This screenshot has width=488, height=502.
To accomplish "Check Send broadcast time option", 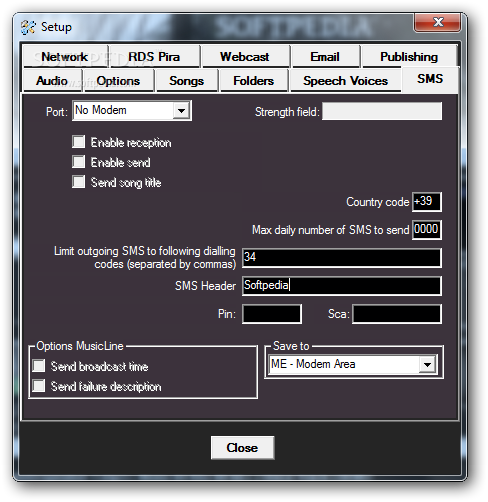I will (x=39, y=366).
